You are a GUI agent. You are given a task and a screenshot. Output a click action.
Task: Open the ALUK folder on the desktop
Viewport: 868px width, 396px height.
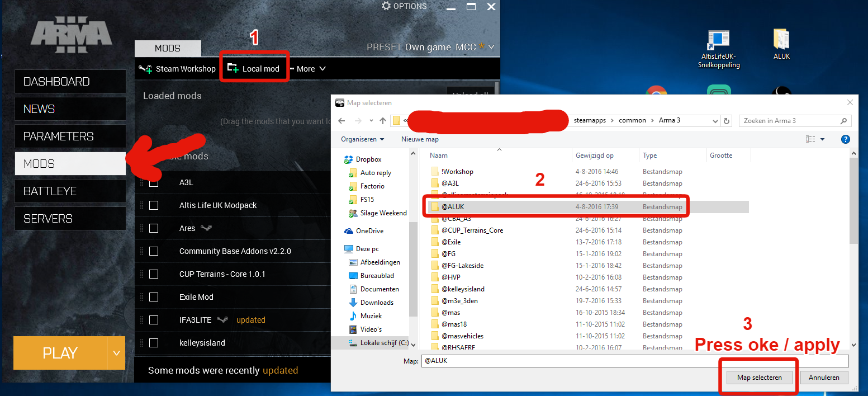coord(781,44)
